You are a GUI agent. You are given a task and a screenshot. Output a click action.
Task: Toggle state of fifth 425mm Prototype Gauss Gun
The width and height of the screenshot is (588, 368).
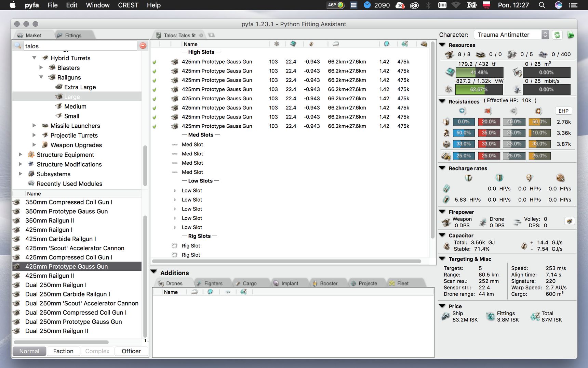[x=155, y=99]
